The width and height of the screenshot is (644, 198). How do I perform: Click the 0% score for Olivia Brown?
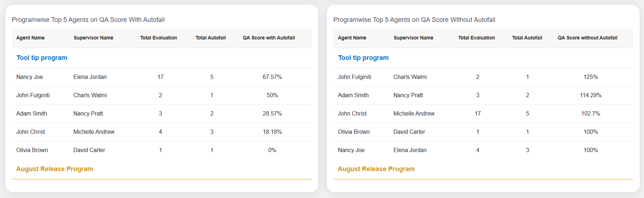272,150
